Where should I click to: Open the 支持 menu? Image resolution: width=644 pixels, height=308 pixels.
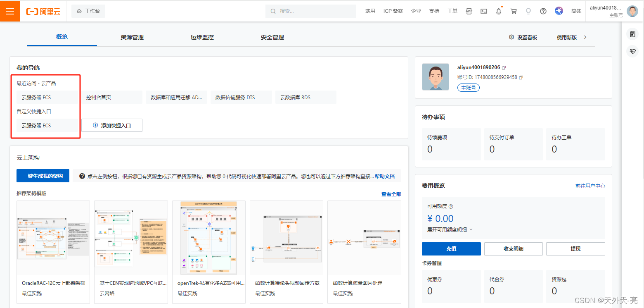[x=434, y=11]
